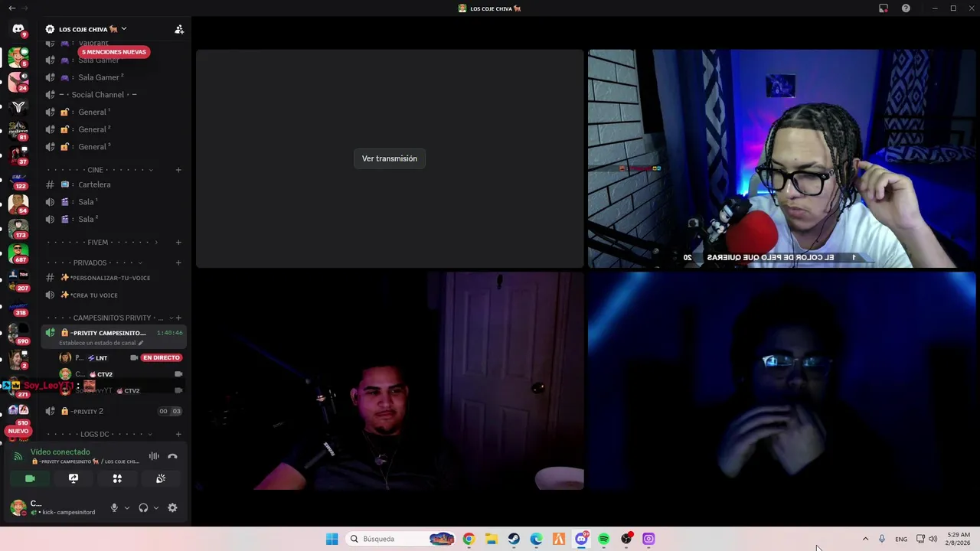This screenshot has height=551, width=980.
Task: Open Google Chrome from taskbar
Action: (469, 539)
